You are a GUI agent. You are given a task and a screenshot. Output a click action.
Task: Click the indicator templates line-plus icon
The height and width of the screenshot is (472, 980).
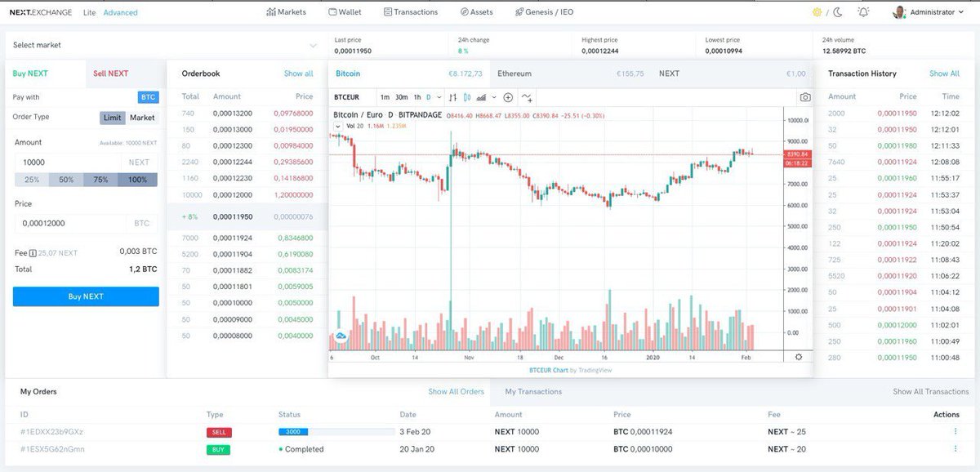pyautogui.click(x=527, y=97)
